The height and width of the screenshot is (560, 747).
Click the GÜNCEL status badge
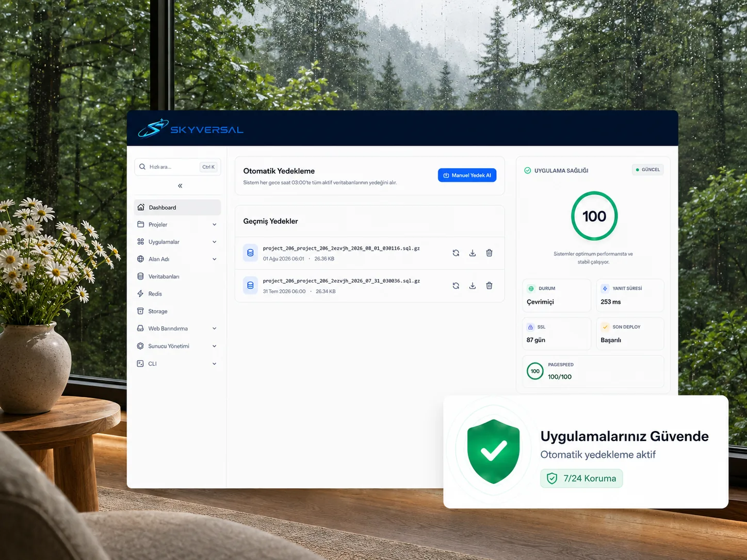click(648, 170)
